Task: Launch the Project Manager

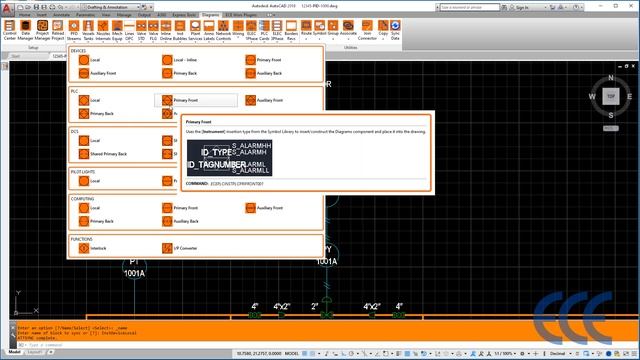Action: click(42, 31)
